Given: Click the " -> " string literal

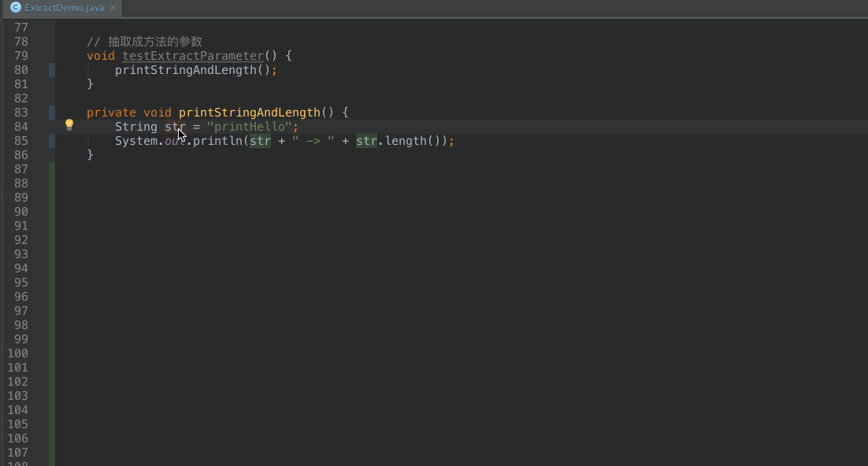Looking at the screenshot, I should [x=313, y=141].
